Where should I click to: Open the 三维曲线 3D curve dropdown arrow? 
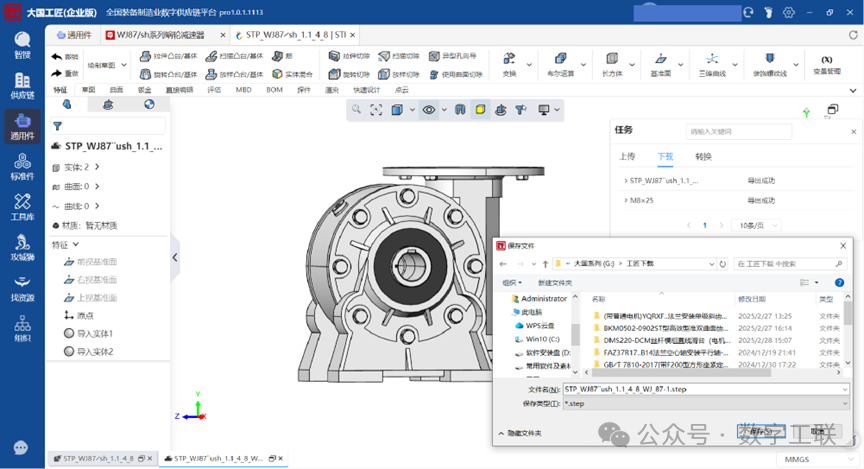click(x=735, y=65)
